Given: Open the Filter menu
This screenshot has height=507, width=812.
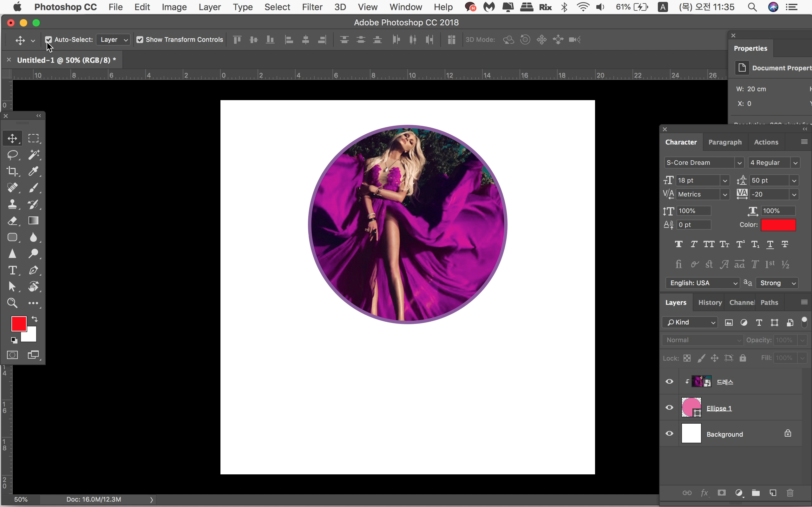Looking at the screenshot, I should coord(312,7).
